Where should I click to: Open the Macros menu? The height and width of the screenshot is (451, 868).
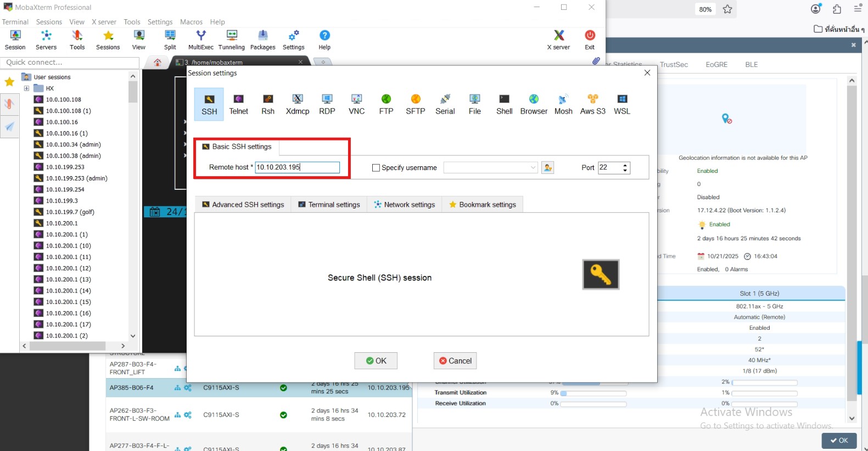click(191, 22)
